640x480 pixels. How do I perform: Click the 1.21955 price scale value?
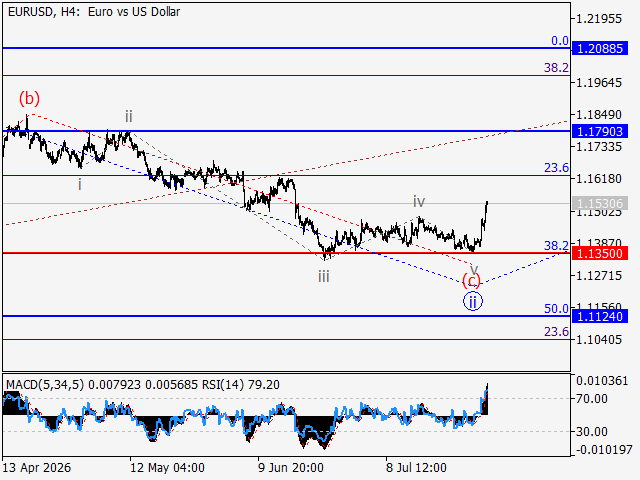point(598,19)
